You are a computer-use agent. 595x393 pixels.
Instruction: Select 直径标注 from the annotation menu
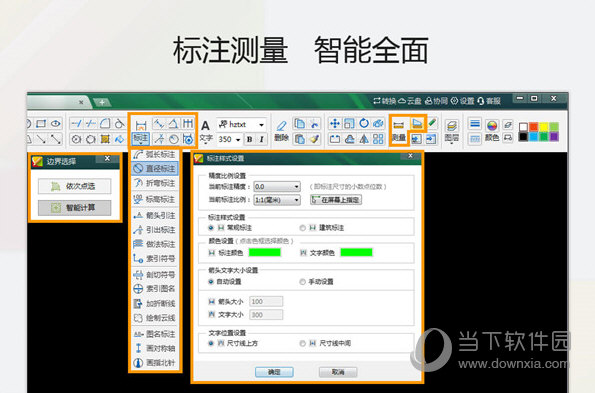tap(155, 168)
